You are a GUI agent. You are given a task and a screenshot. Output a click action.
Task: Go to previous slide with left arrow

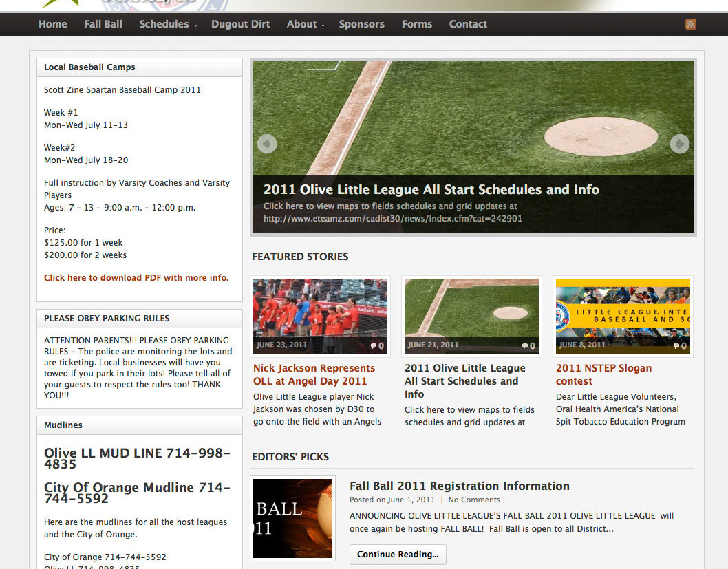click(267, 144)
